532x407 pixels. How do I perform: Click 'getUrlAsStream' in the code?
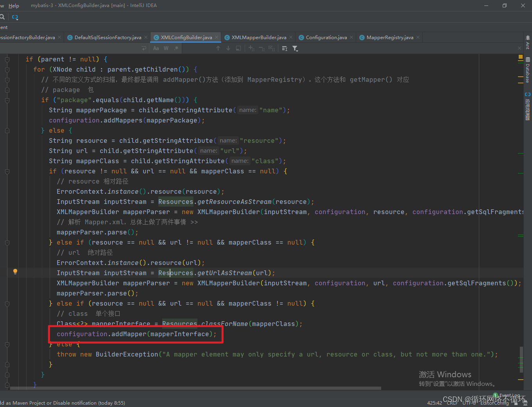coord(225,273)
